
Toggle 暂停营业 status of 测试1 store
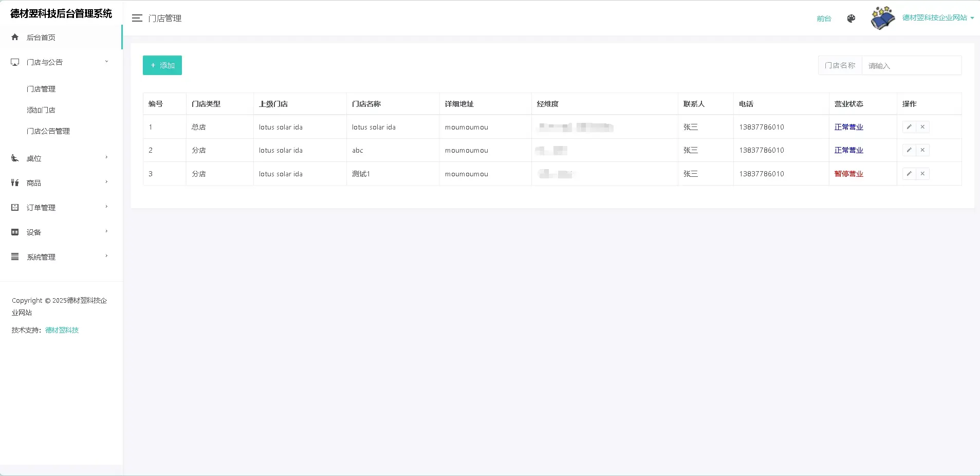point(848,174)
